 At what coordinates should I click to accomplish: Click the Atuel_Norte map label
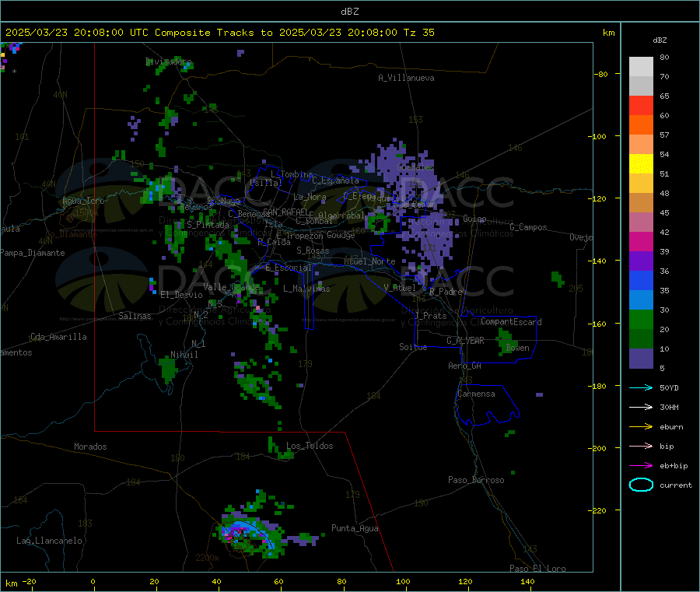click(369, 261)
